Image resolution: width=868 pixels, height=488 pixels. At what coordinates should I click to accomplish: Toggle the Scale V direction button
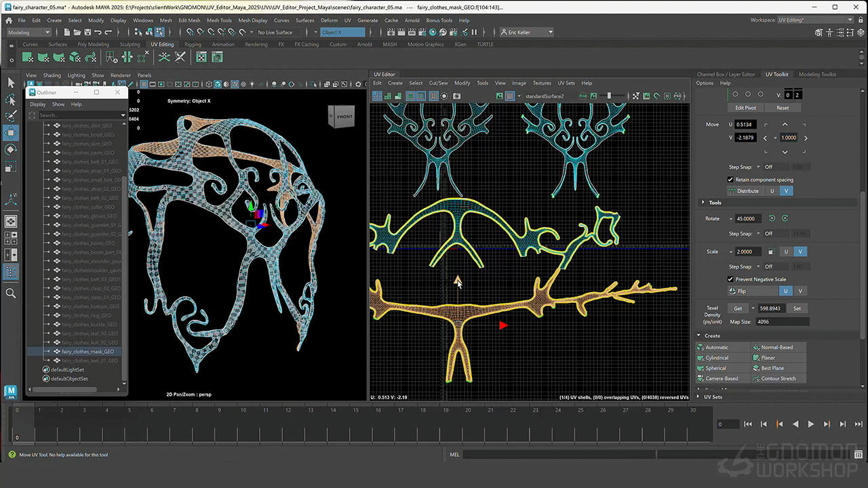click(x=800, y=251)
